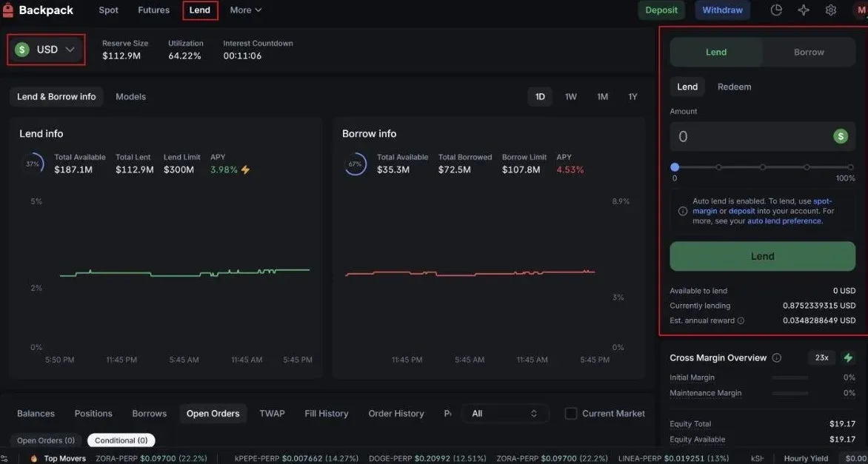This screenshot has height=464, width=868.
Task: Click the info icon next to Cross Margin Overview
Action: pyautogui.click(x=775, y=357)
